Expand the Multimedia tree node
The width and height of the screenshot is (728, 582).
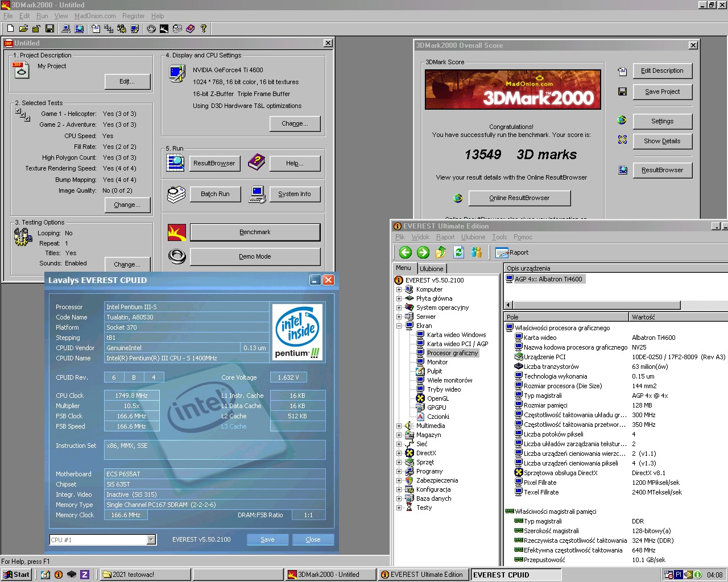[x=399, y=426]
